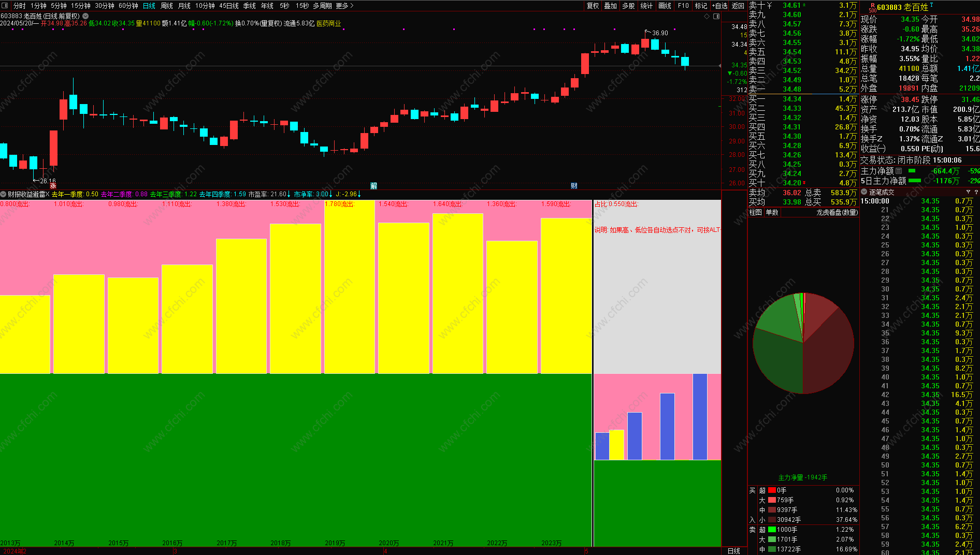Click the 603883 老百姓 title in quote panel

point(903,7)
